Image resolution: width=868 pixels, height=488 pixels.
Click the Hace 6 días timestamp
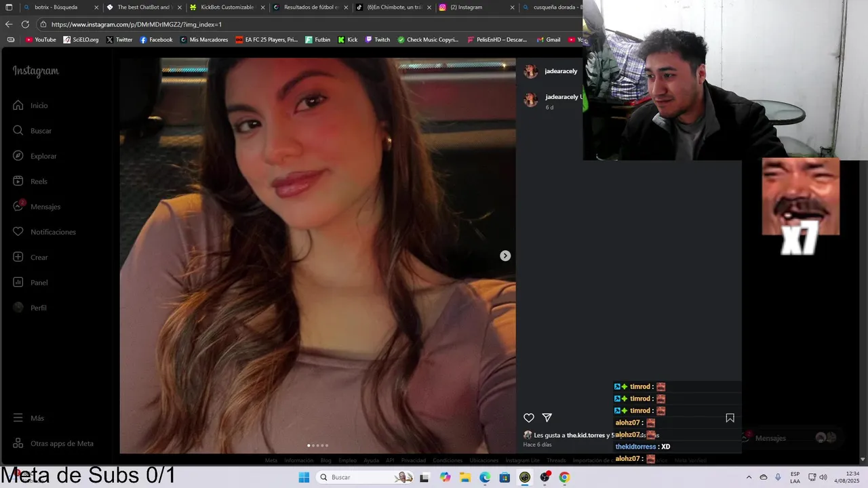[537, 445]
